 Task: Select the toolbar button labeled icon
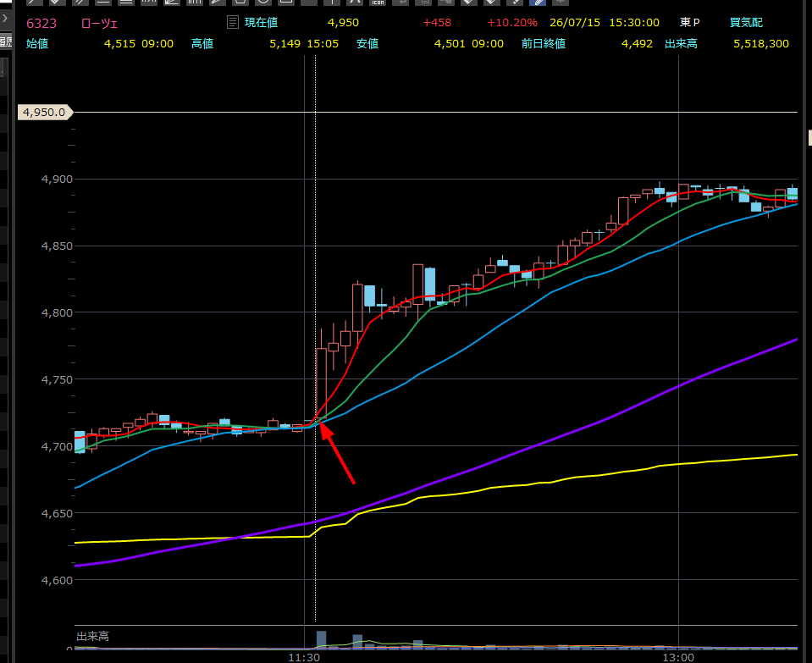click(x=378, y=2)
